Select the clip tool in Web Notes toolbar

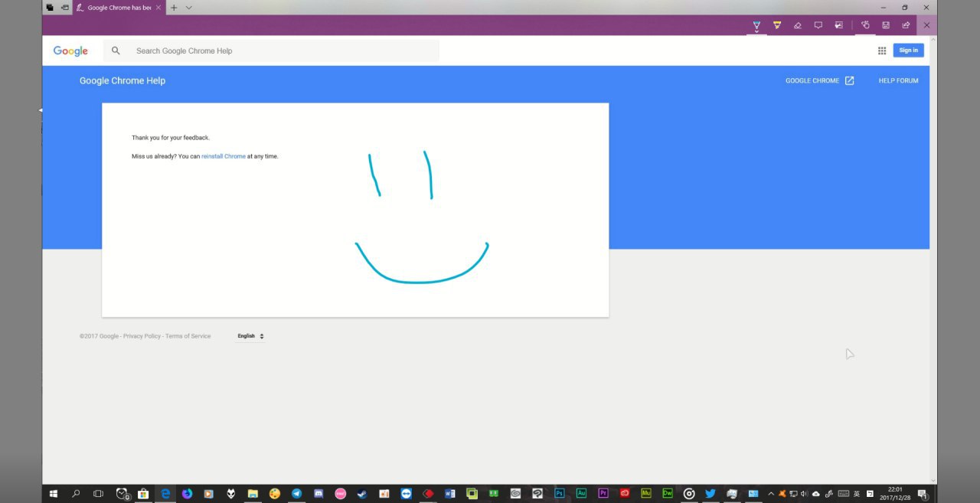tap(838, 25)
